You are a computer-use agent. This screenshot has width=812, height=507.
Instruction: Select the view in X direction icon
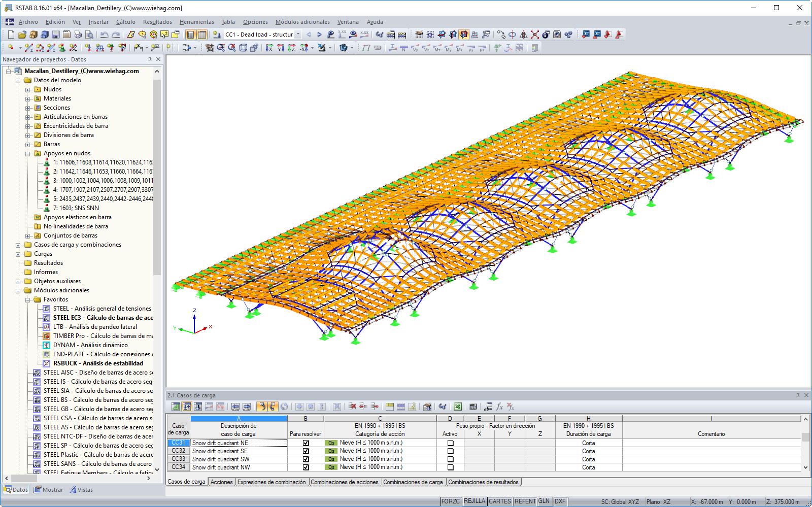(x=269, y=48)
